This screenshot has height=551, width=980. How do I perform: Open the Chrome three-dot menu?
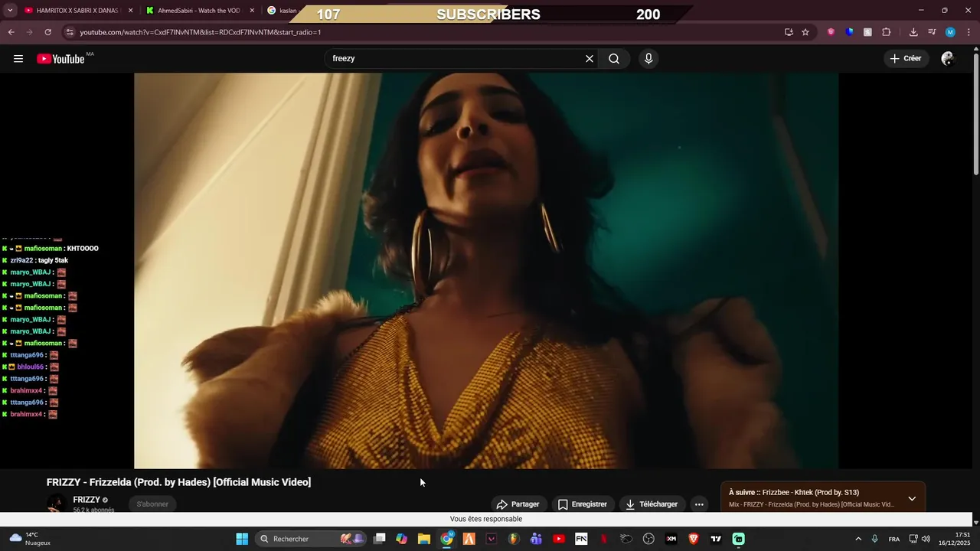(969, 32)
